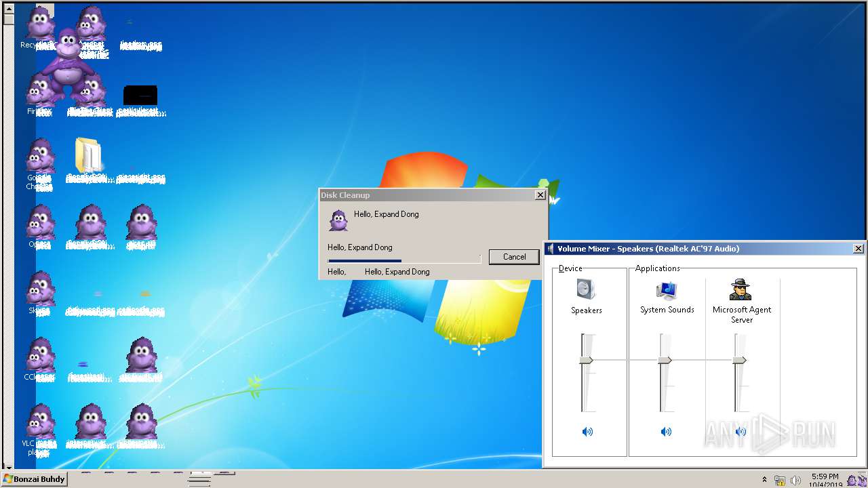Launch the CCleaner desktop shortcut
Viewport: 868px width, 488px height.
(39, 359)
